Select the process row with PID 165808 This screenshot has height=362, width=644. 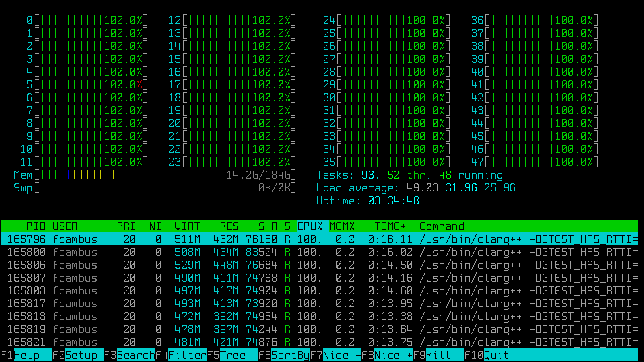pos(320,291)
